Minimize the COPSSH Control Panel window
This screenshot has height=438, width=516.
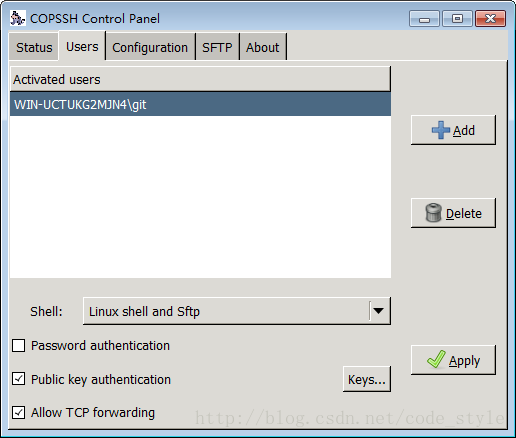pos(424,18)
